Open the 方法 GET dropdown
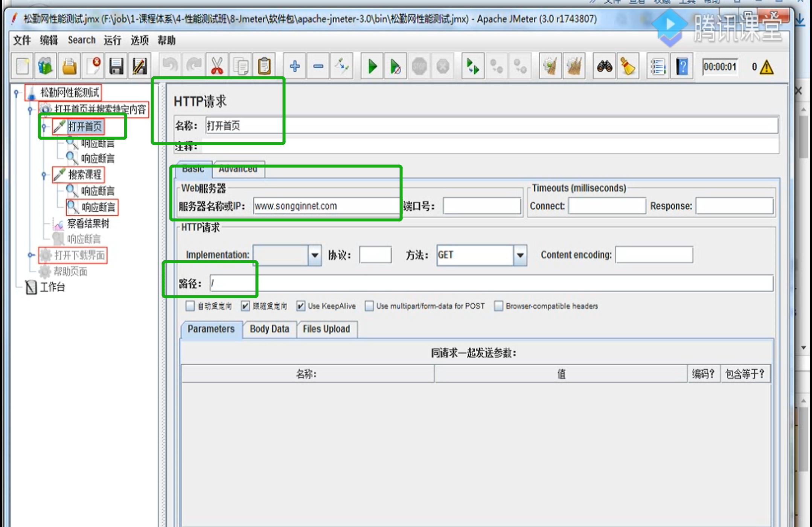 click(520, 255)
